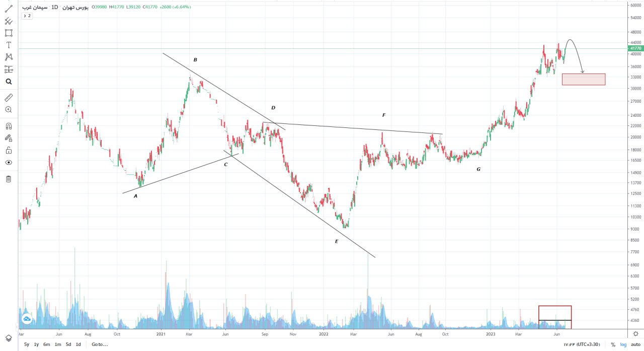Toggle lock all drawings padlock
Screen dimensions: 644x351
tap(9, 150)
